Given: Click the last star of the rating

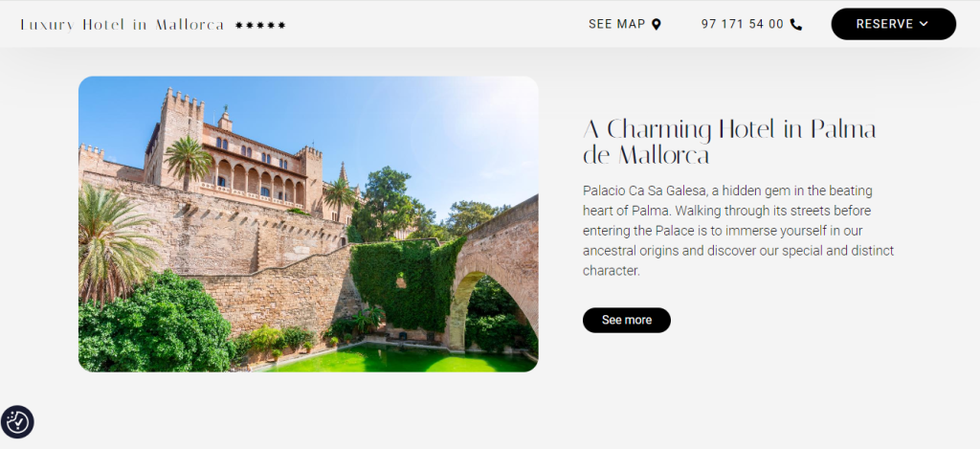Looking at the screenshot, I should pyautogui.click(x=282, y=25).
